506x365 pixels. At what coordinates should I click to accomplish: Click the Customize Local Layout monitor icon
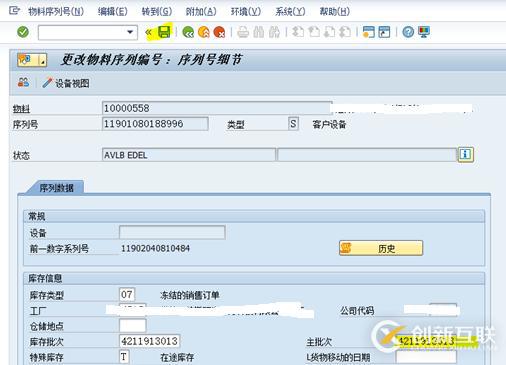pyautogui.click(x=424, y=32)
